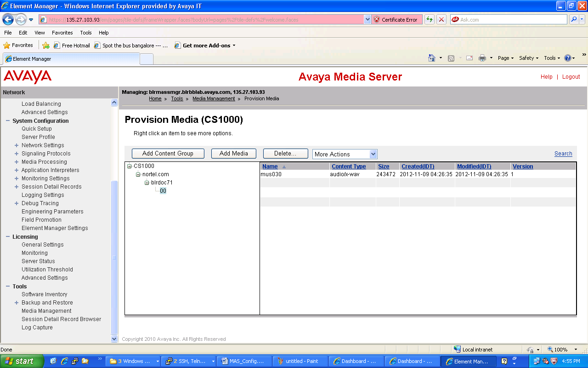The width and height of the screenshot is (588, 368).
Task: Click the Search link
Action: pos(563,154)
